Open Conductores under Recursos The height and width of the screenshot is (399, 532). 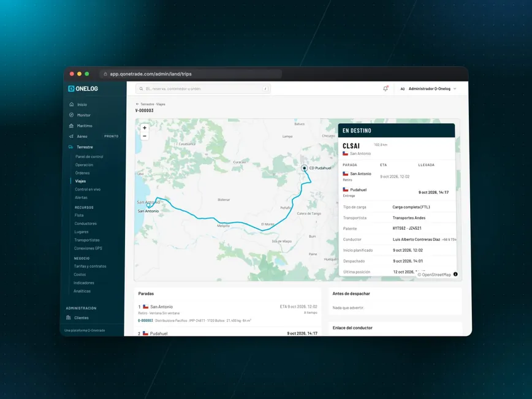[86, 224]
